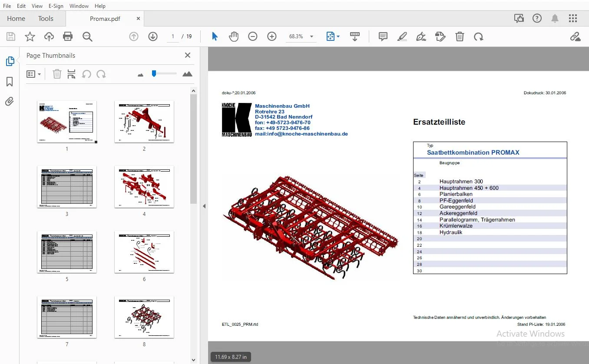Screen dimensions: 589x364
Task: Close the Promax.pdf tab
Action: [138, 19]
